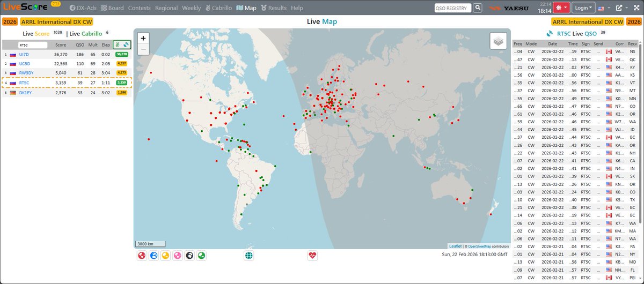Open the Results page
The width and height of the screenshot is (644, 284).
pos(273,8)
